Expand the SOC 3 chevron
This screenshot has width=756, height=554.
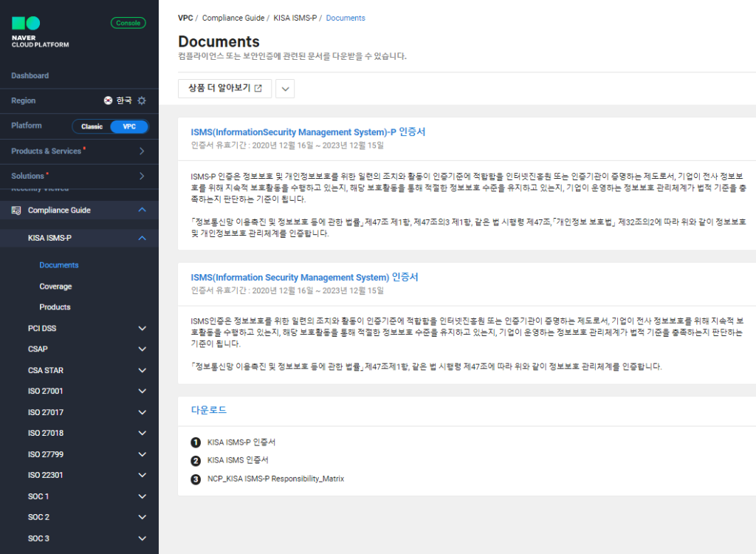point(142,538)
